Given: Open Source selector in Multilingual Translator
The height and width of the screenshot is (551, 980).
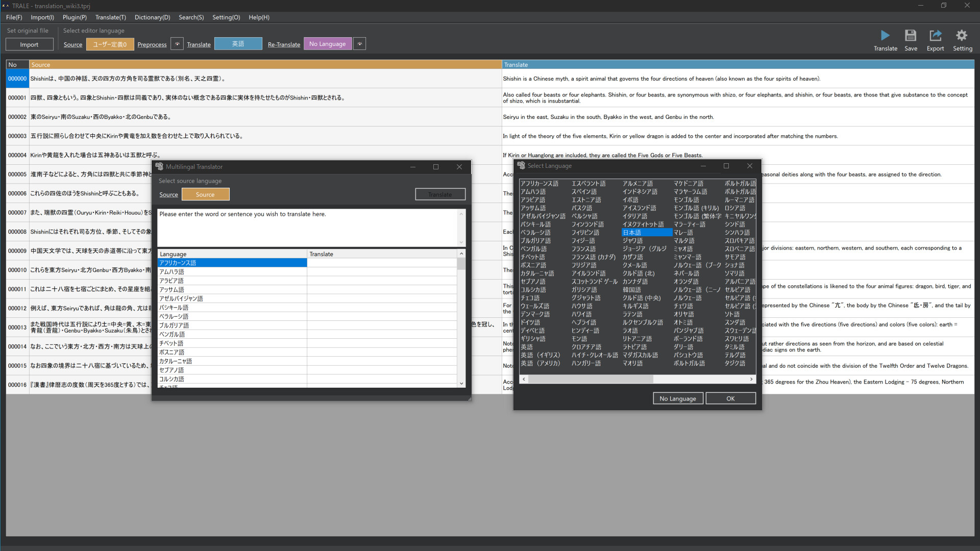Looking at the screenshot, I should 168,194.
